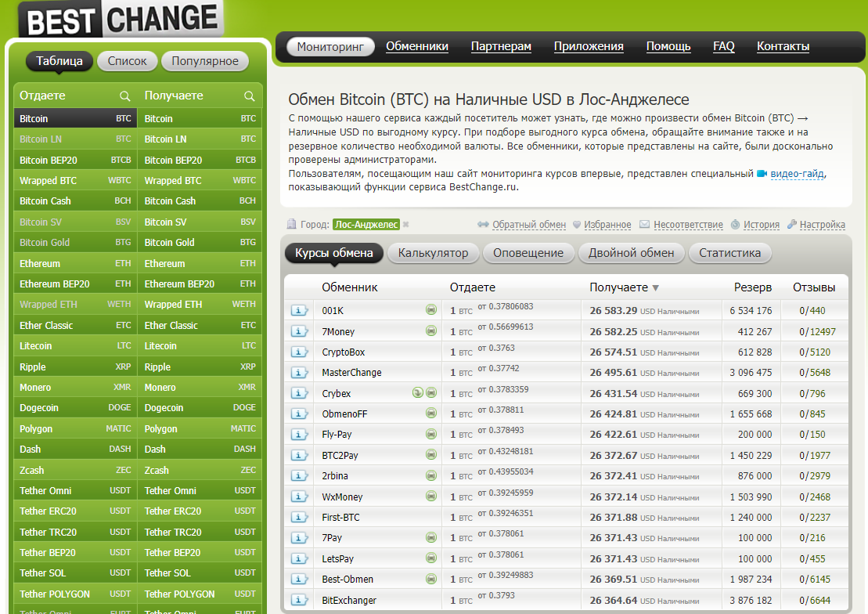The image size is (868, 614).
Task: Open the Обменники menu item
Action: tap(417, 46)
